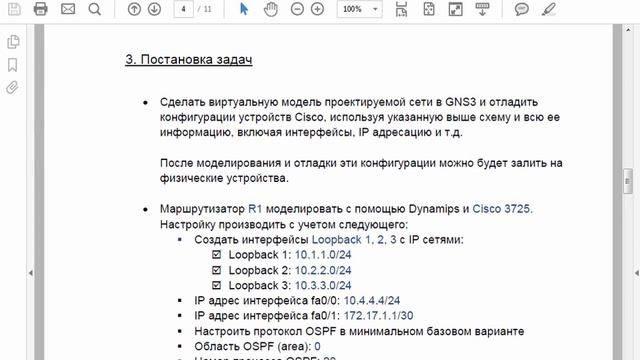Click the vertical scrollbar thumb
The width and height of the screenshot is (640, 360).
(x=628, y=181)
